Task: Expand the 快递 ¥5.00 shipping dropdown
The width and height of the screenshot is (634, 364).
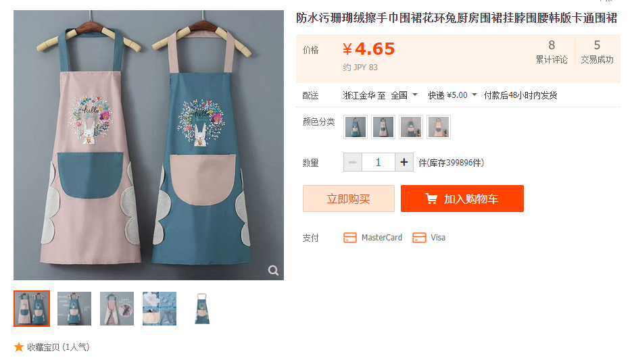Action: click(452, 95)
